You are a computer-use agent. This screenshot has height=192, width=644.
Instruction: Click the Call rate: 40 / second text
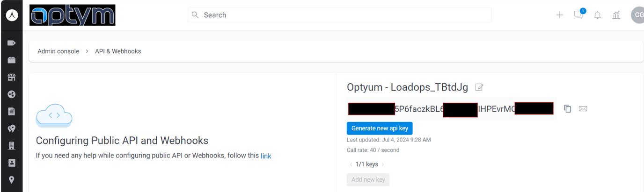tap(373, 150)
